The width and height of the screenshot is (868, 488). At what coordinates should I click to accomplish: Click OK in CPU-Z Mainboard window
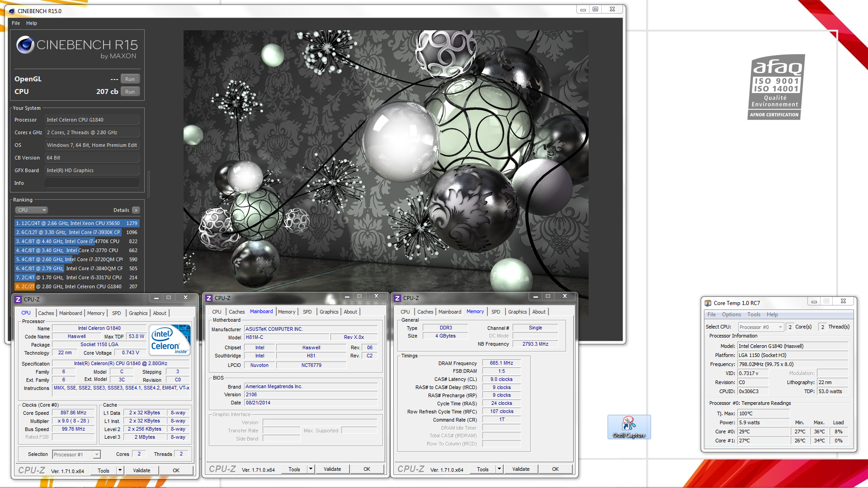[x=367, y=469]
